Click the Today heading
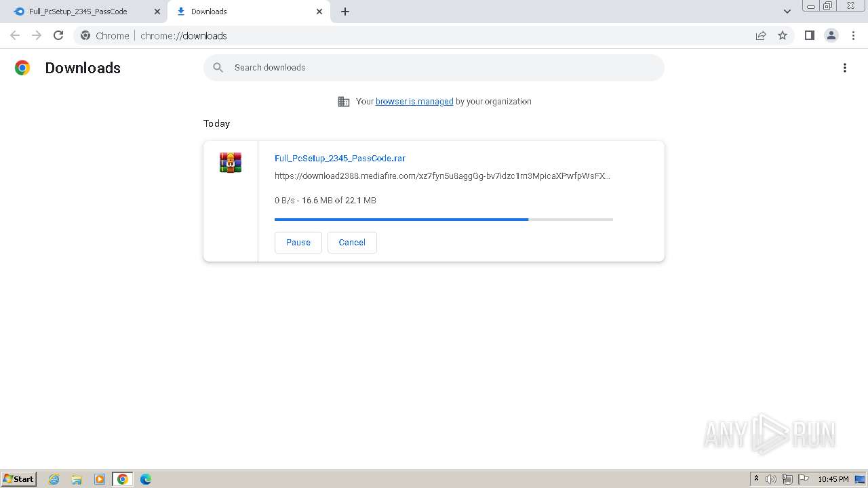The height and width of the screenshot is (488, 868). (x=216, y=123)
